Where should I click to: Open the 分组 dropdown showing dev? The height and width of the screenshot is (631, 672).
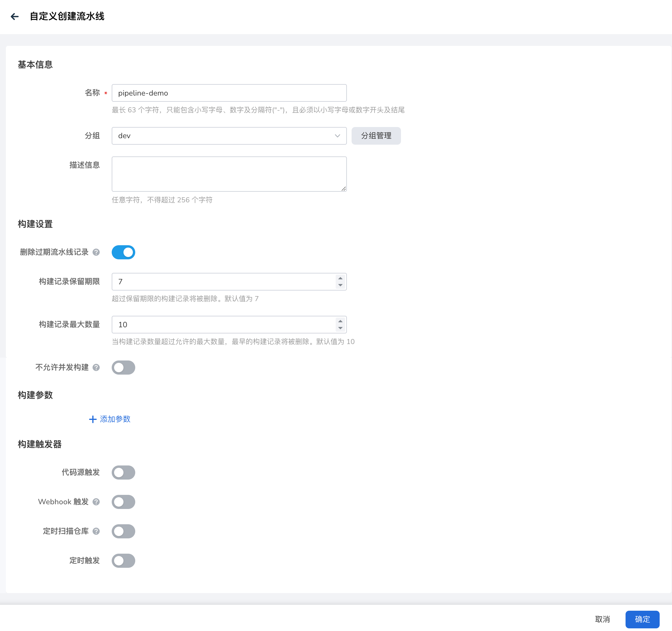point(229,136)
